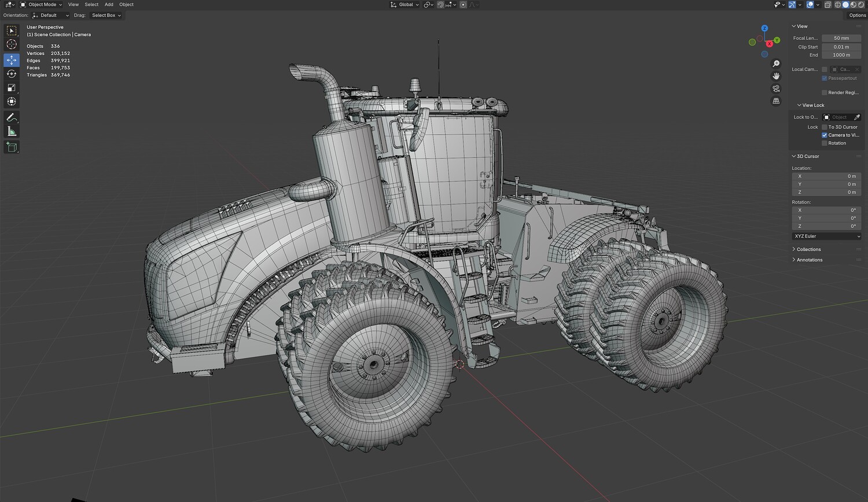
Task: Open the pivot point dropdown
Action: coord(428,5)
